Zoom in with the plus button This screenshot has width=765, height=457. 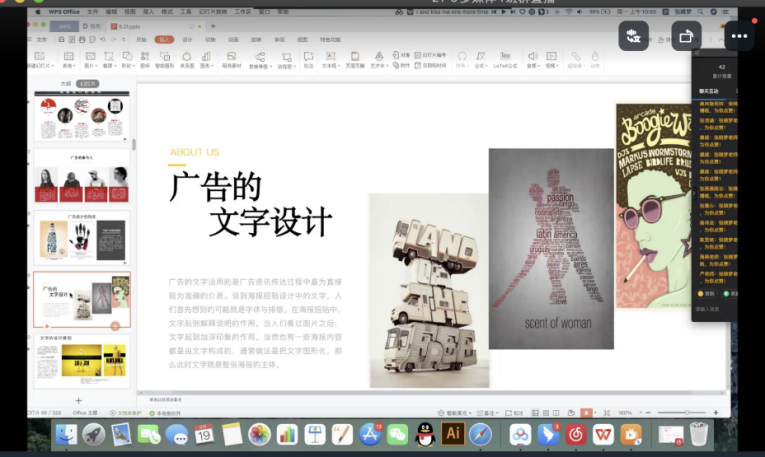point(716,413)
